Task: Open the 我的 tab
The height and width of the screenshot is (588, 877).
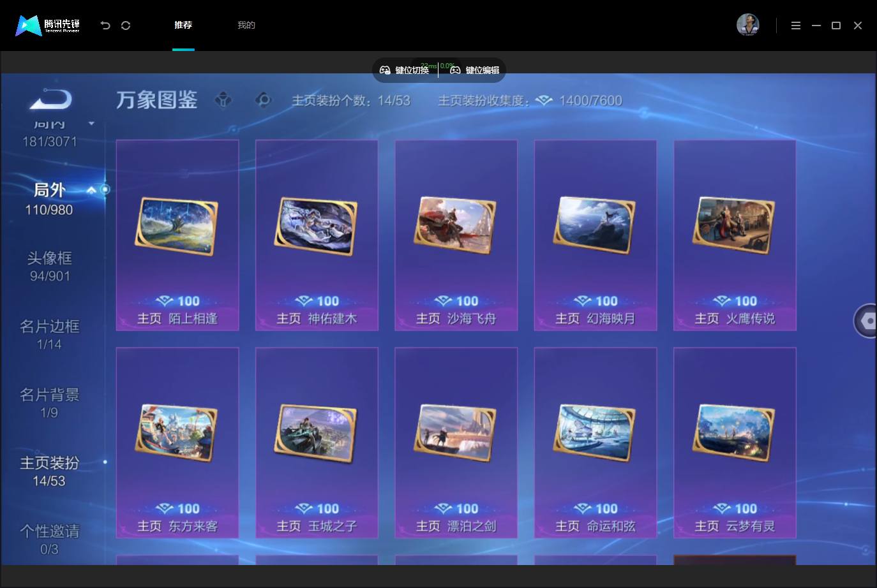Action: coord(246,25)
